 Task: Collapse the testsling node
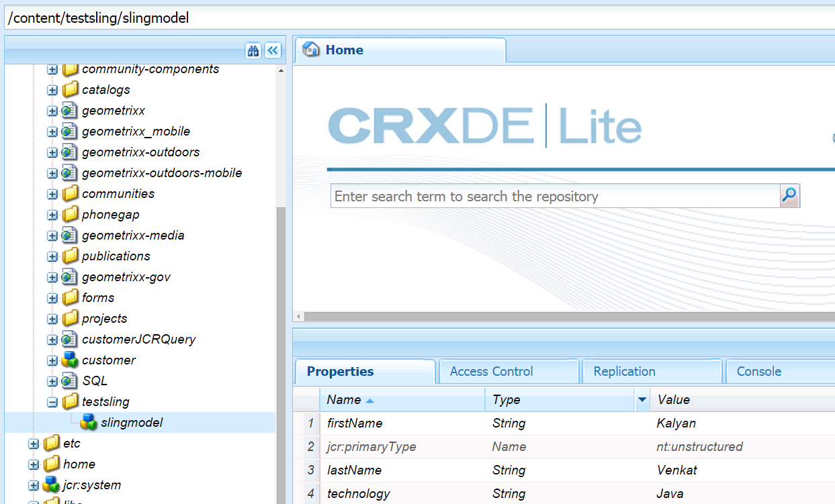point(52,403)
